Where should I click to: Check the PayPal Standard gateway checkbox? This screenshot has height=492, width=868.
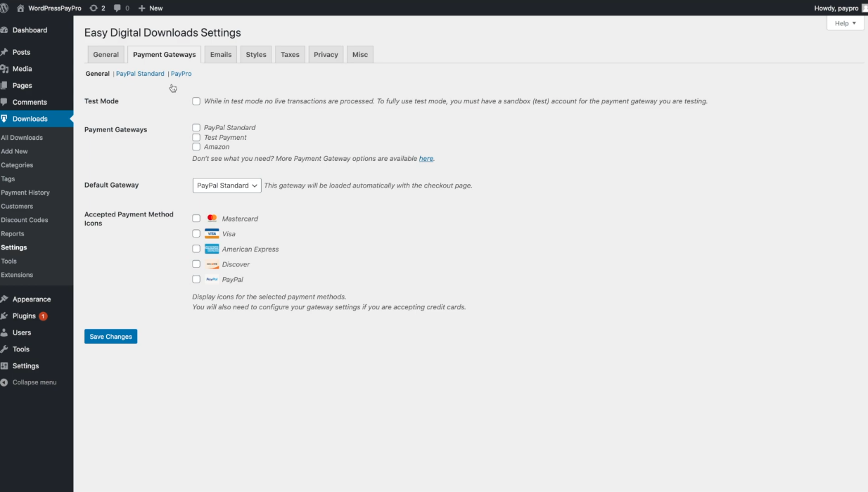196,128
